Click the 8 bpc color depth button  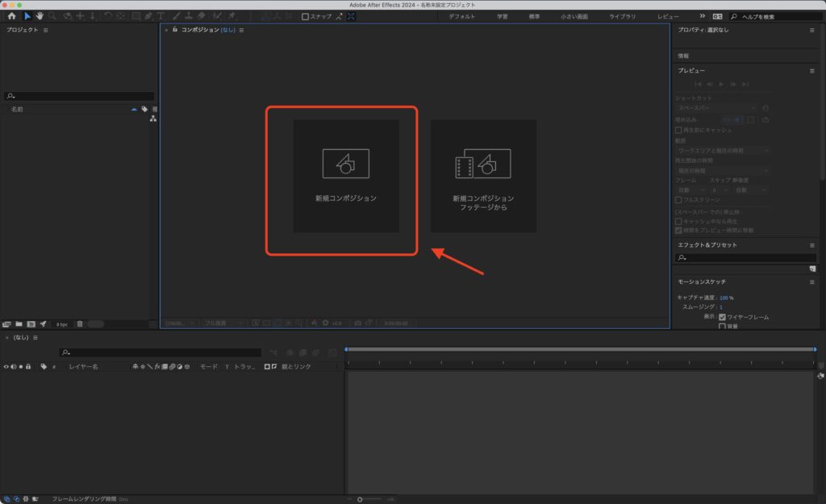(62, 324)
